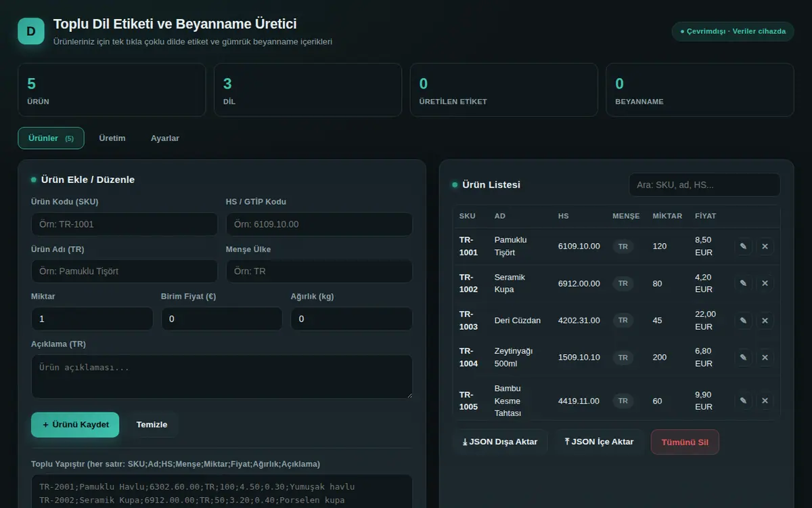The image size is (812, 508).
Task: Focus the Ürün Kodu (SKU) field
Action: (125, 224)
